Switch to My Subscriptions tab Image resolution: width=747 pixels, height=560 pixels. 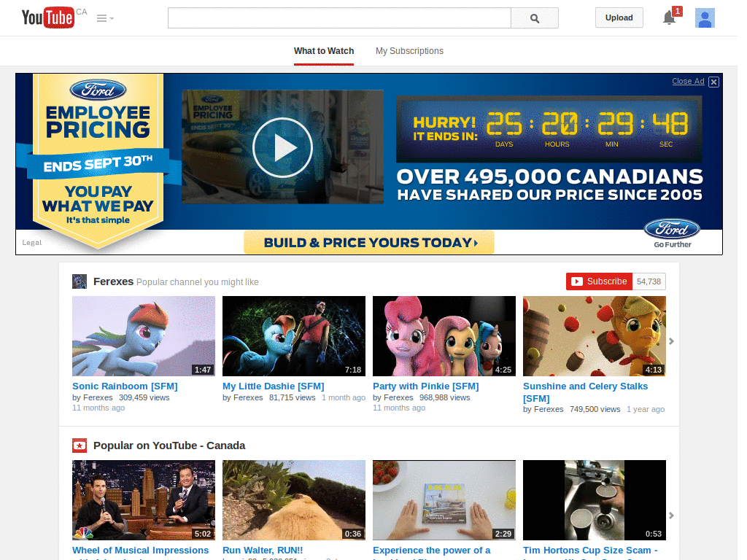coord(409,51)
